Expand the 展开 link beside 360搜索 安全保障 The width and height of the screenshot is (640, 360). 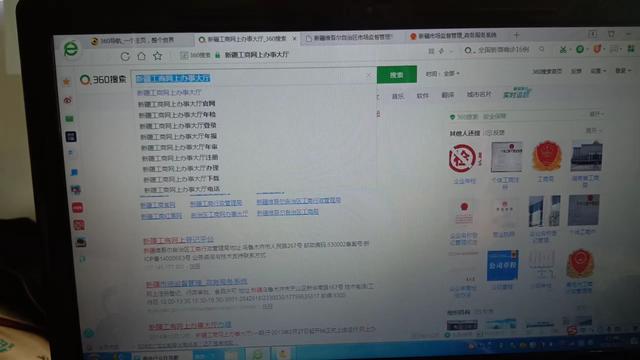pos(596,114)
